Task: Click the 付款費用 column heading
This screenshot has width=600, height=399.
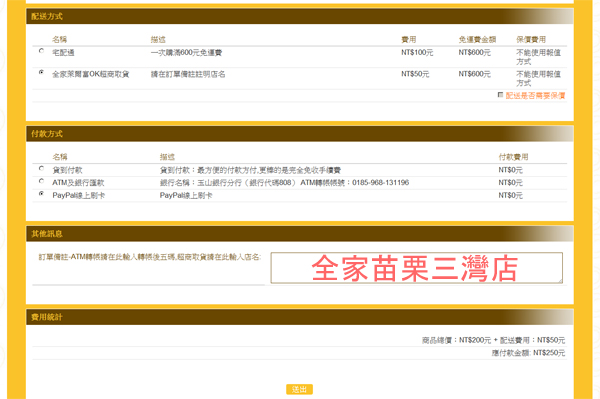Action: 513,157
